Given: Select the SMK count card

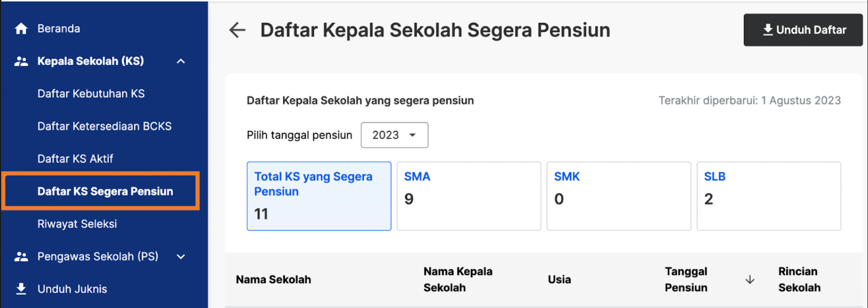Looking at the screenshot, I should coord(619,196).
